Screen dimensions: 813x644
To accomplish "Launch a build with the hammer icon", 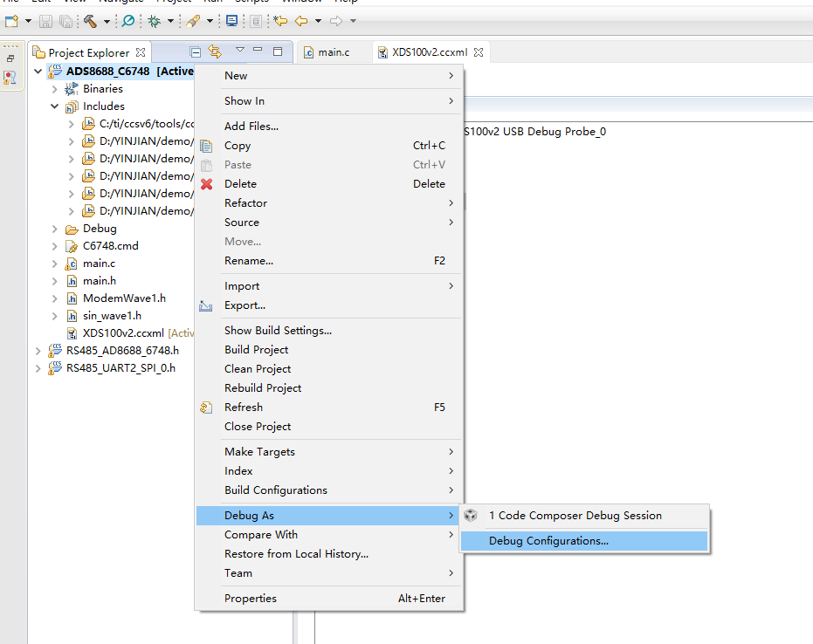I will (x=91, y=20).
